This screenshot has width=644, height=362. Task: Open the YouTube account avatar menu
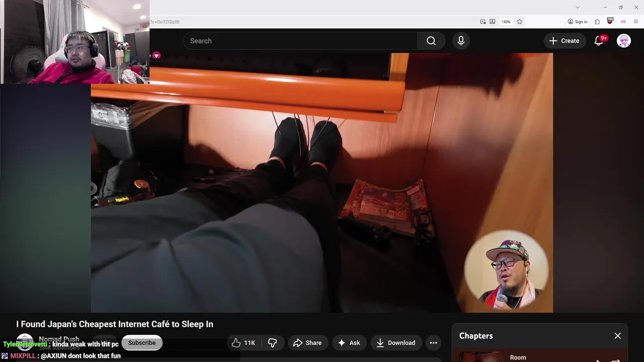624,41
